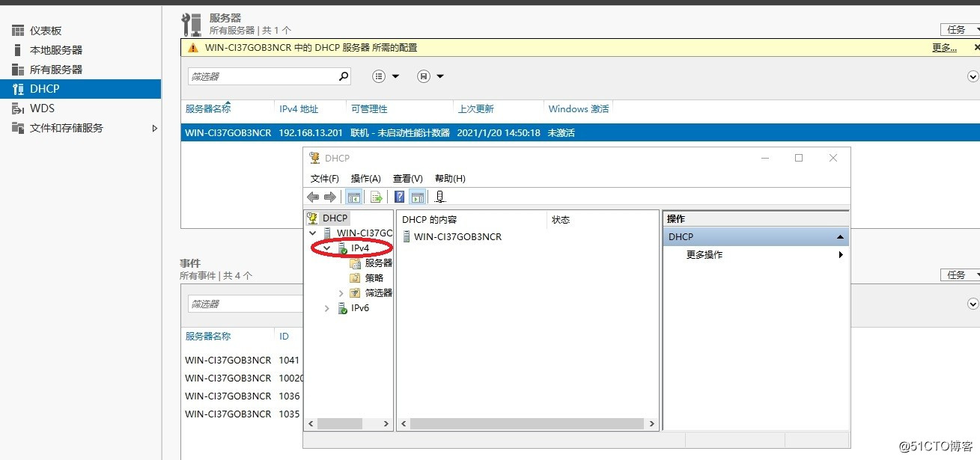The width and height of the screenshot is (980, 460).
Task: Sort by 服务器名称 column in servers list
Action: click(x=208, y=108)
